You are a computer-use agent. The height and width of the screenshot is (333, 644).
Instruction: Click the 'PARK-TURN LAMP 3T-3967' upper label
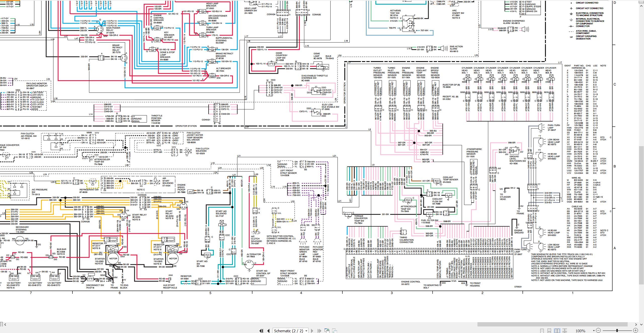click(x=553, y=128)
